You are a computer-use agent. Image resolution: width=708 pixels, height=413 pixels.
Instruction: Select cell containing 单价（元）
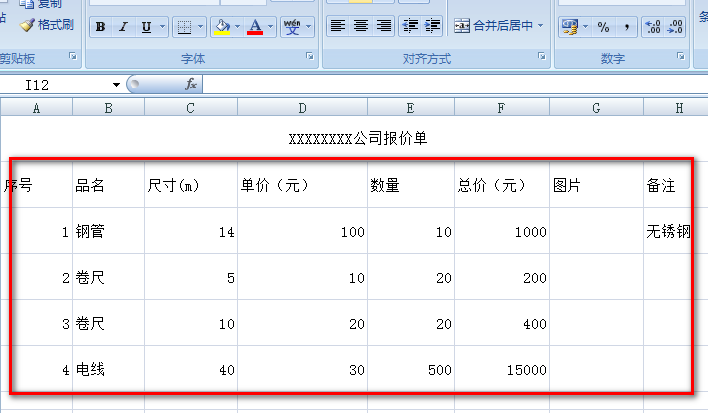(302, 185)
